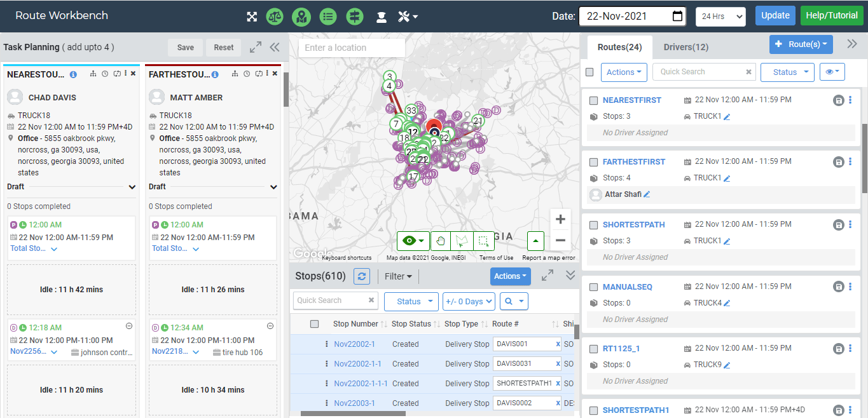Open the Status filter dropdown in the Routes panel
This screenshot has height=418, width=868.
[787, 72]
